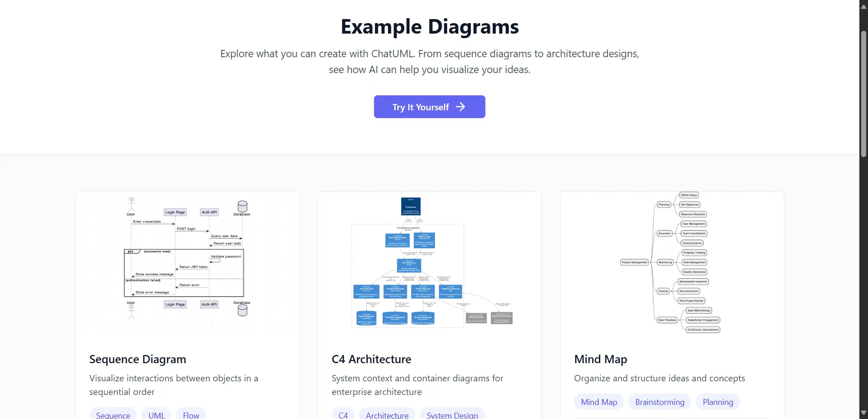Select the Flow tag pill

191,415
